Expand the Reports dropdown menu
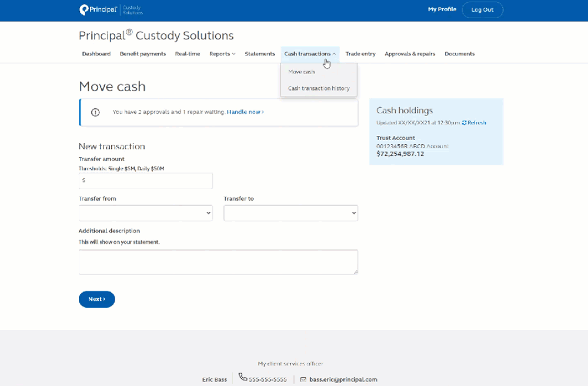This screenshot has width=588, height=386. pyautogui.click(x=222, y=54)
